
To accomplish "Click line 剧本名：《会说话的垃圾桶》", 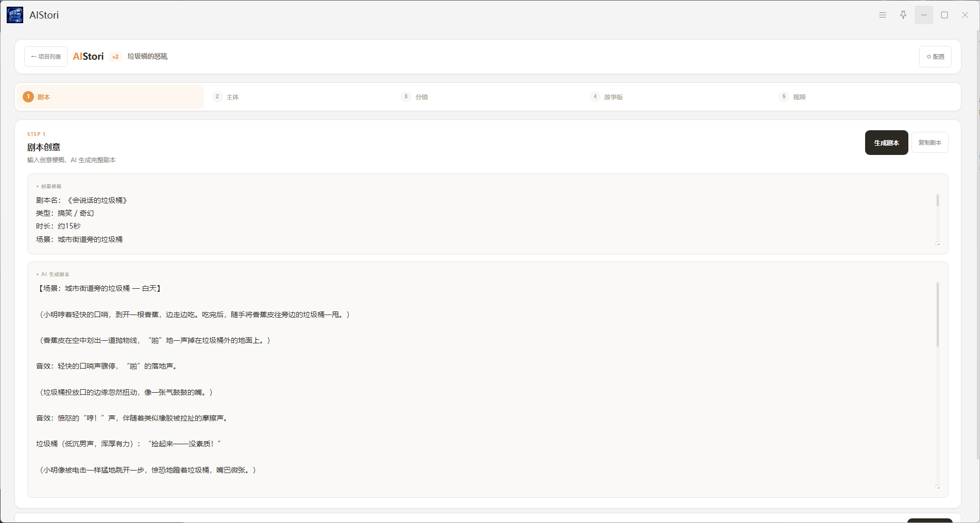I will tap(81, 200).
